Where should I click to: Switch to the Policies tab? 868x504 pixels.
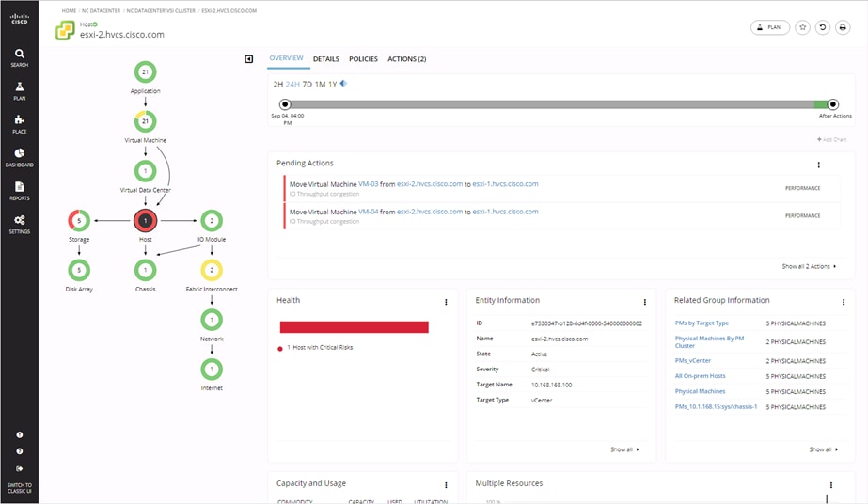(x=363, y=59)
